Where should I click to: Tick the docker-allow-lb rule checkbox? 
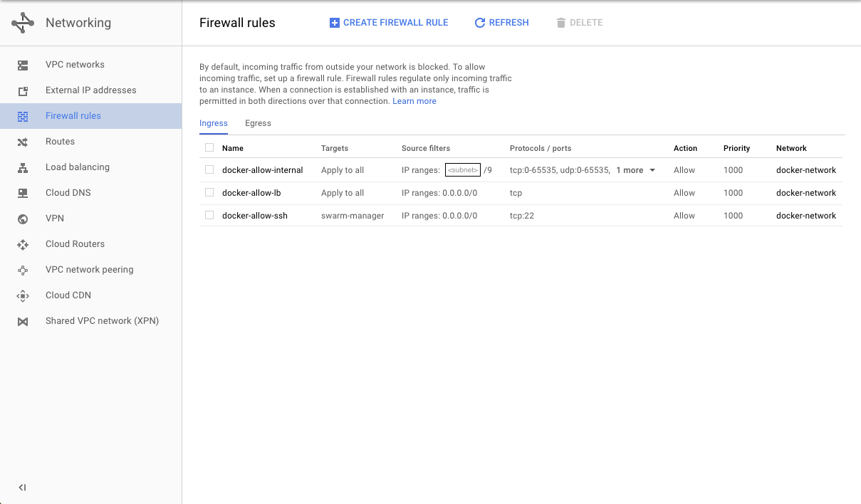(209, 192)
